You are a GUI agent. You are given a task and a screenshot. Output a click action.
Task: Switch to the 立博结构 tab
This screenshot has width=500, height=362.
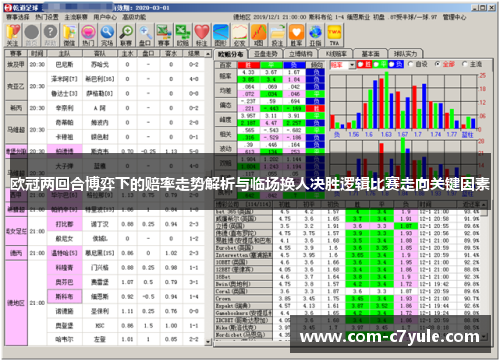(301, 54)
